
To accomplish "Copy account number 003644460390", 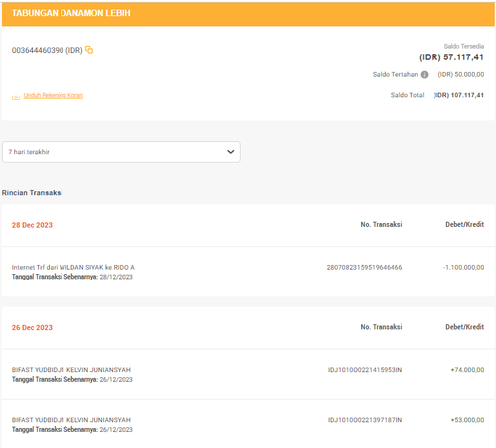I will click(x=89, y=50).
